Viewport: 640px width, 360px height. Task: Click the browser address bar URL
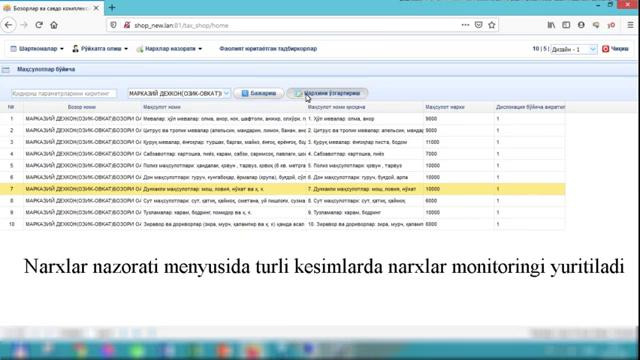tap(181, 25)
